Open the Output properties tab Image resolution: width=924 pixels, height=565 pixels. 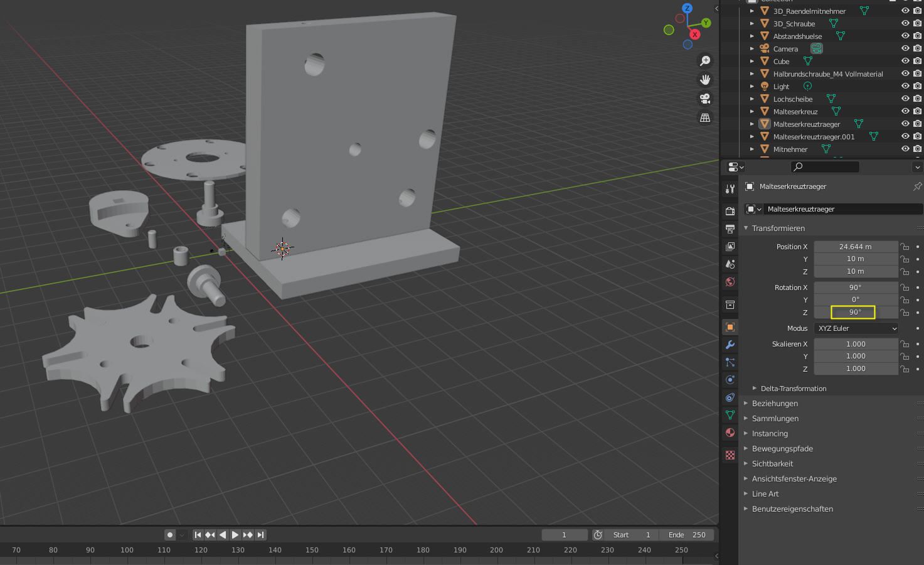(730, 229)
